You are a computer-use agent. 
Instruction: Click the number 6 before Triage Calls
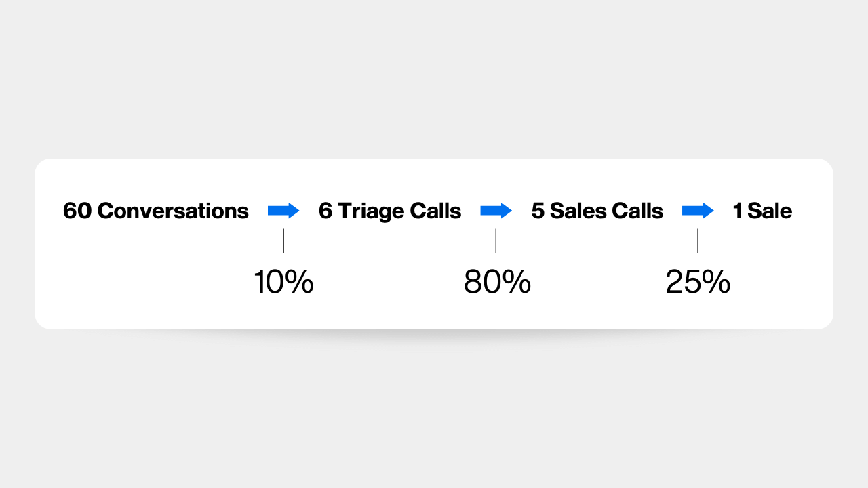coord(325,211)
